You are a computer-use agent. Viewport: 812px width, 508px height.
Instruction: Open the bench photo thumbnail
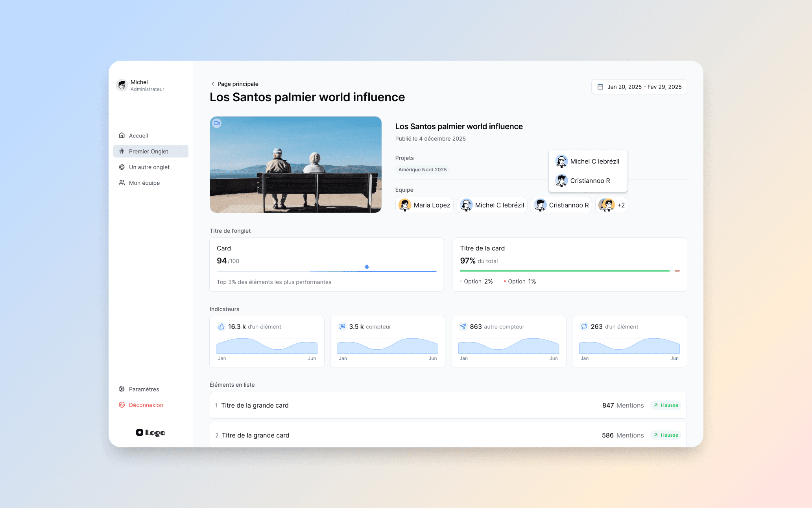coord(296,165)
